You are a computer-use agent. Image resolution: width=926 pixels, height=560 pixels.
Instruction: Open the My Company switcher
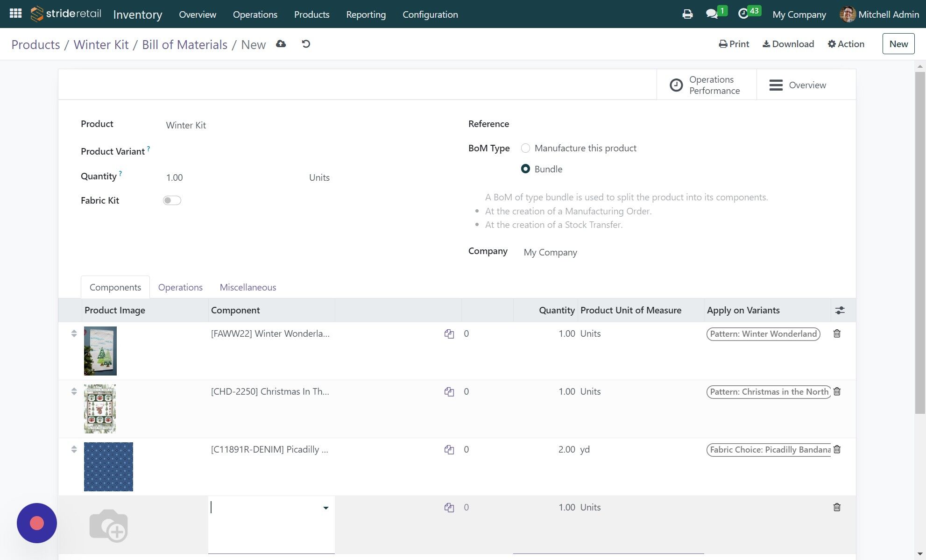799,14
